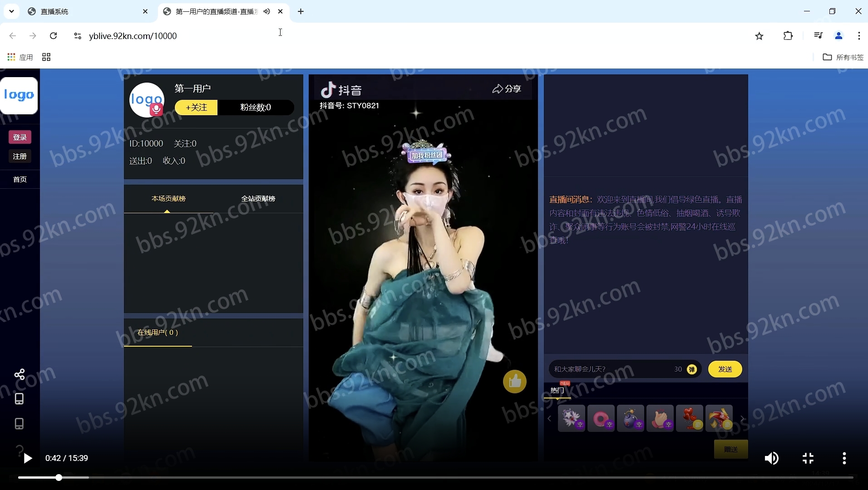
Task: Click the ID:10000 text
Action: [x=146, y=144]
